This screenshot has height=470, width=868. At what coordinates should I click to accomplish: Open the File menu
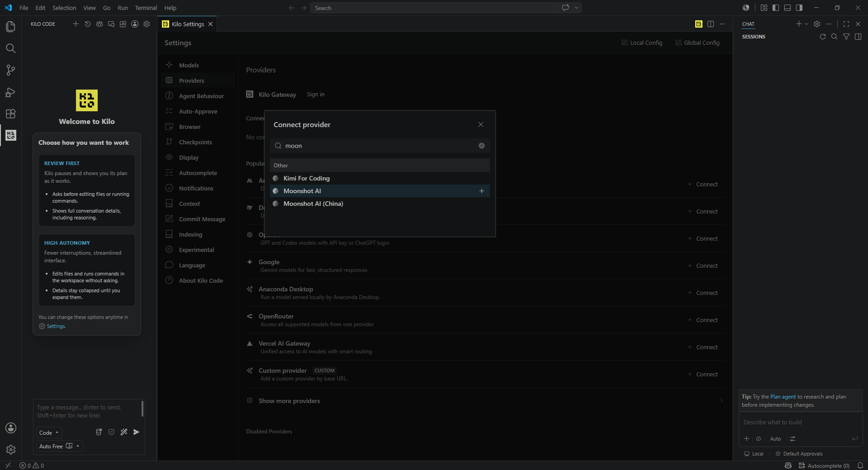[x=24, y=8]
